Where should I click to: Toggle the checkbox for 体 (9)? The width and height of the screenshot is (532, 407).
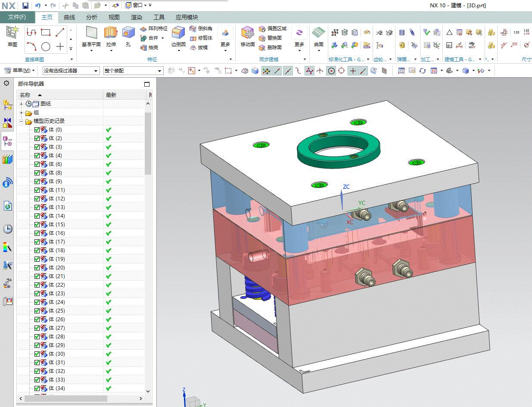pos(37,182)
